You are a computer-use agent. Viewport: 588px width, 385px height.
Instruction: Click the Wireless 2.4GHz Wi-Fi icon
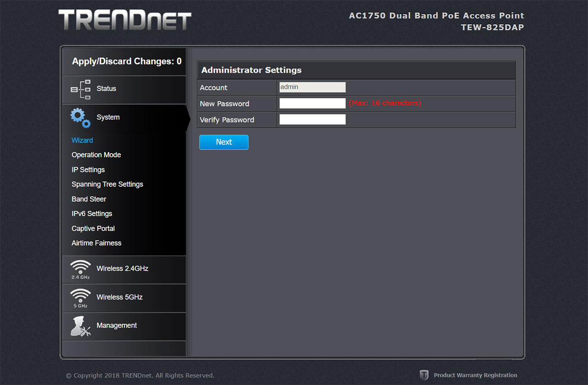[80, 269]
